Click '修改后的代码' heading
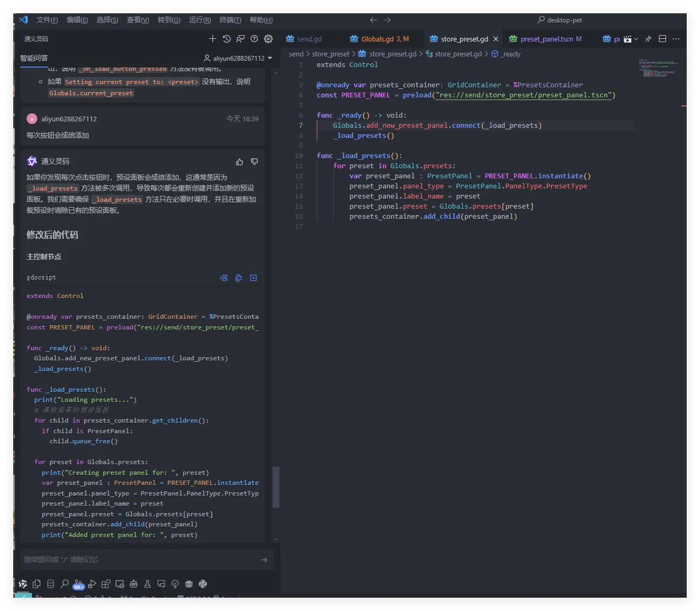 pyautogui.click(x=52, y=235)
